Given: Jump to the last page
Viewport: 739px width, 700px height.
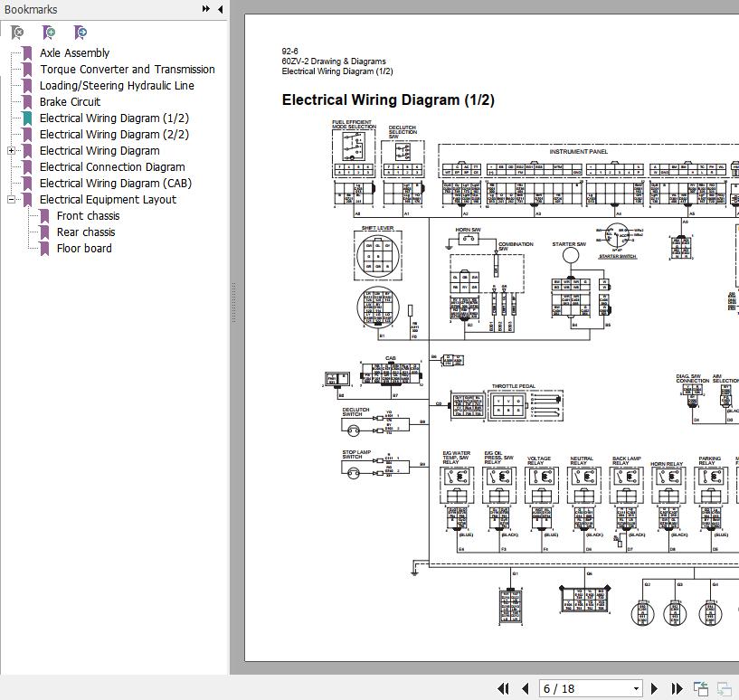Looking at the screenshot, I should [676, 689].
